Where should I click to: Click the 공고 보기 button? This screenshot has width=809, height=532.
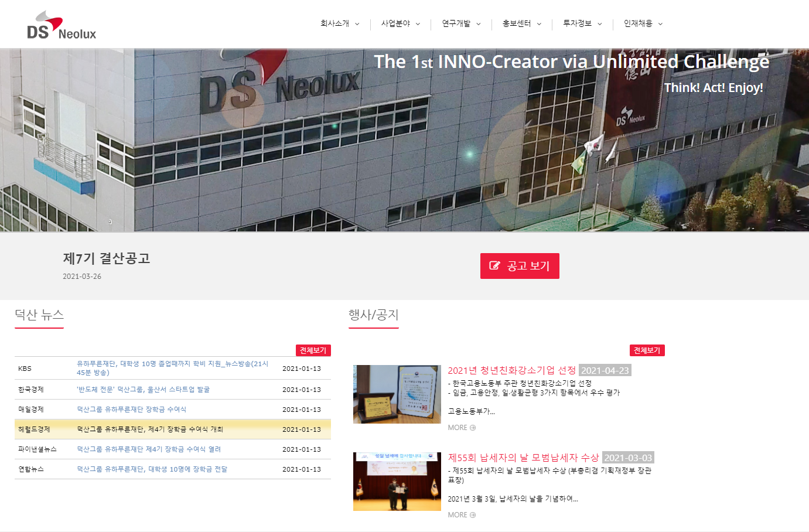point(520,266)
